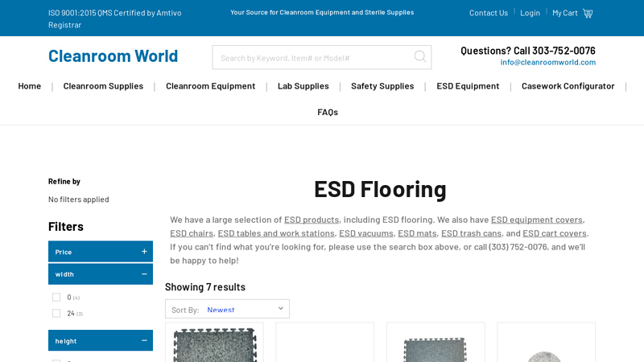
Task: Open the Cleanroom Equipment menu
Action: tap(210, 86)
